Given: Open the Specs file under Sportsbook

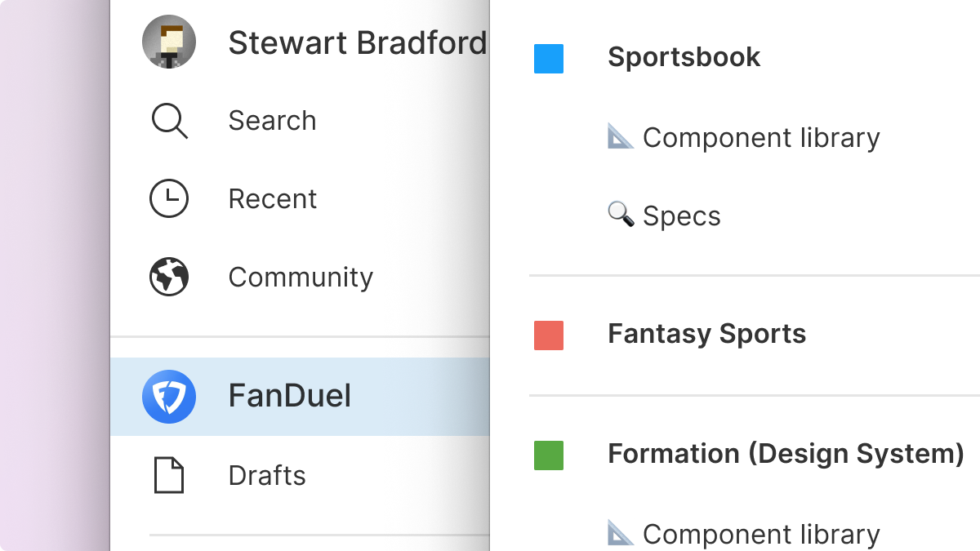Looking at the screenshot, I should point(681,216).
